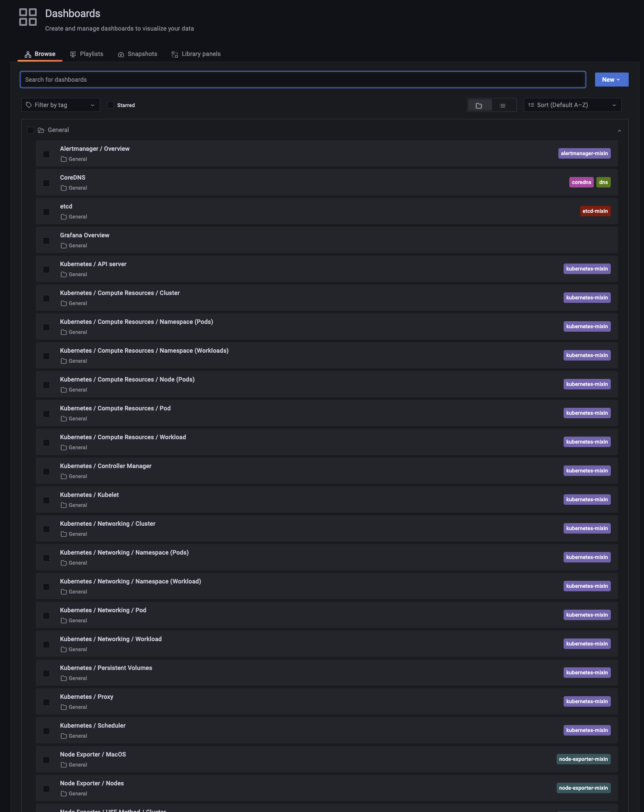Click folder icon under Node Exporter / MacOS
This screenshot has height=812, width=644.
[x=64, y=765]
